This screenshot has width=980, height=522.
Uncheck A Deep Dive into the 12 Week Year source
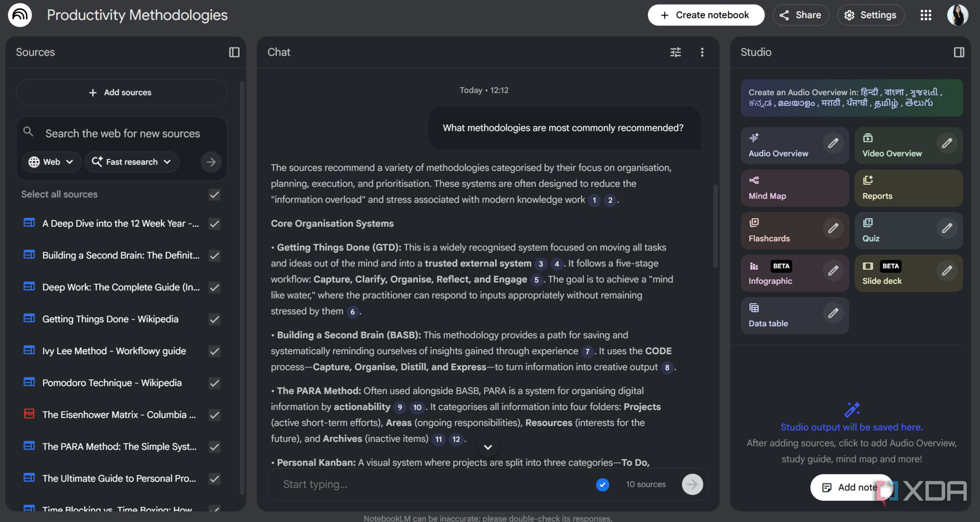click(214, 224)
